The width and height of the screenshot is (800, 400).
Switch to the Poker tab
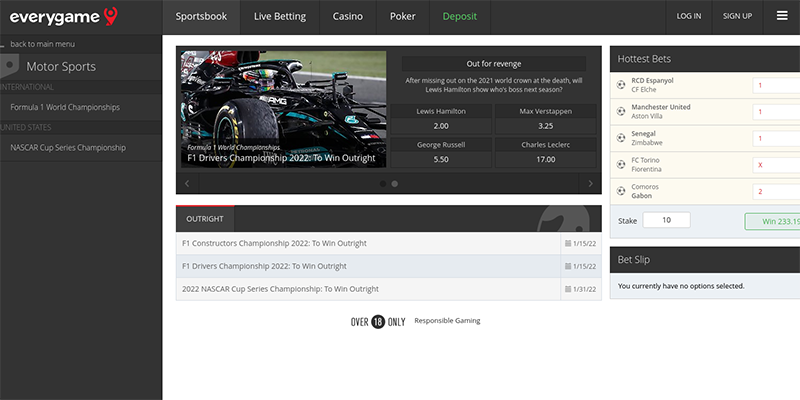tap(403, 17)
